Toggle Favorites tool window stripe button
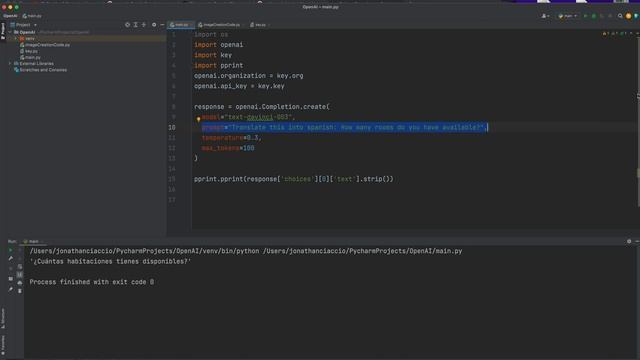This screenshot has height=360, width=640. coord(3,345)
